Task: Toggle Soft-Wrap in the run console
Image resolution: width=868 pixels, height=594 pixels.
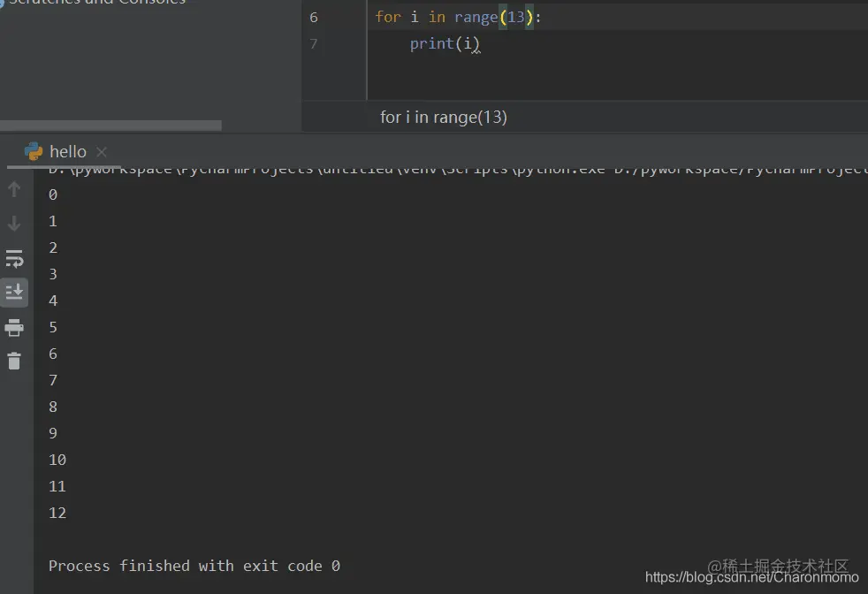Action: click(x=14, y=258)
